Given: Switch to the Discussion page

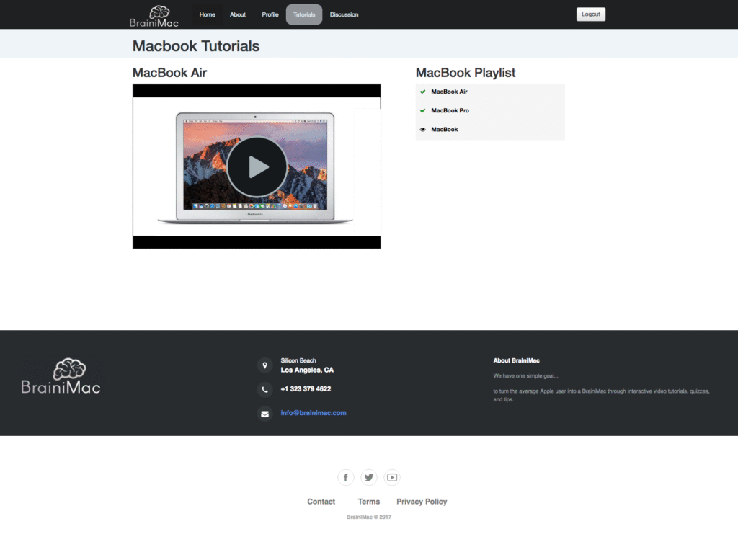Looking at the screenshot, I should (344, 14).
